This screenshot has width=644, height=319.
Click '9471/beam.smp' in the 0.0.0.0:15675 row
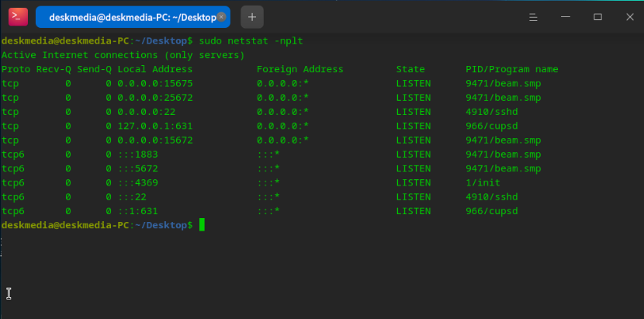(x=503, y=84)
